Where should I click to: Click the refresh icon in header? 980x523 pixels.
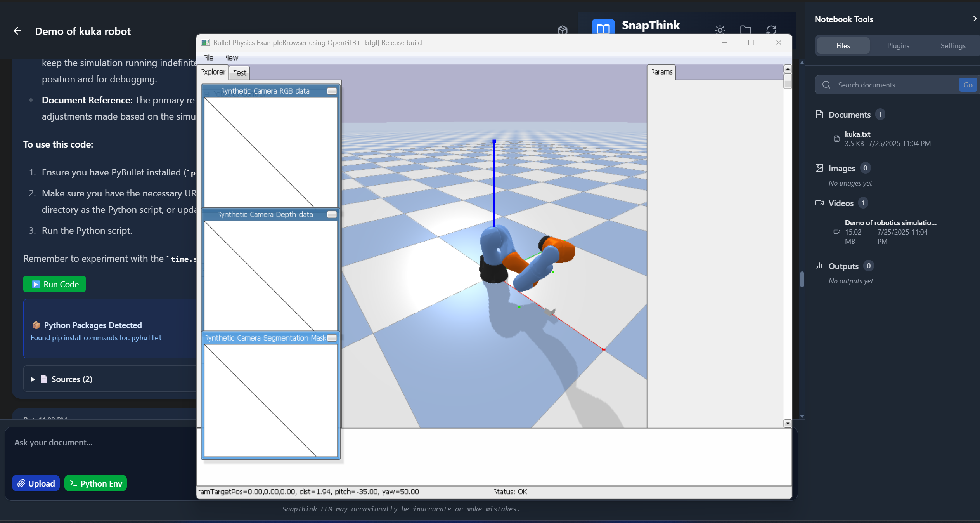coord(771,30)
